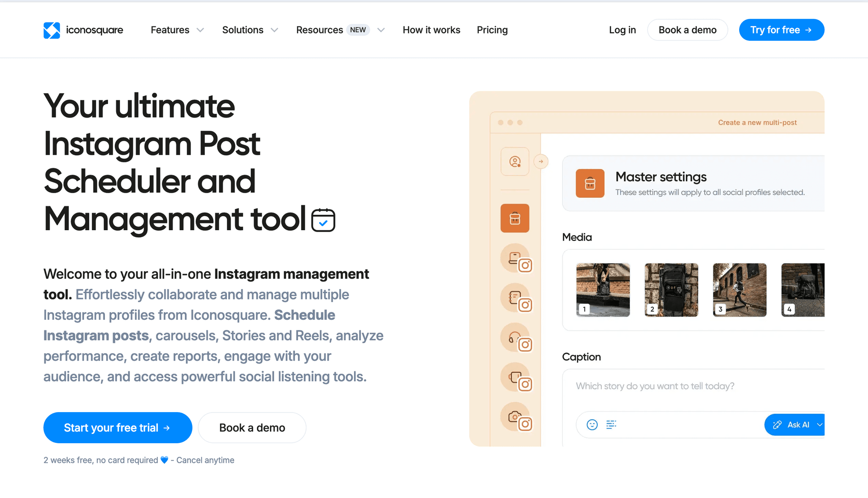This screenshot has width=868, height=498.
Task: Go to How it works page
Action: [431, 30]
